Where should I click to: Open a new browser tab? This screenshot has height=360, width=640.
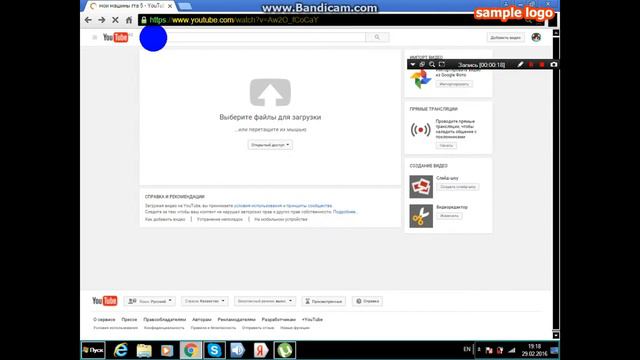click(185, 6)
